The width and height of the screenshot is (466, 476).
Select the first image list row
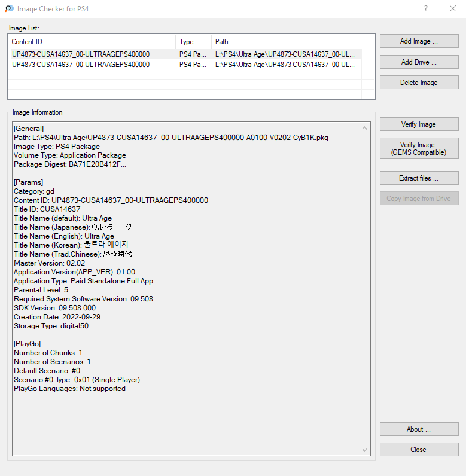[x=186, y=54]
